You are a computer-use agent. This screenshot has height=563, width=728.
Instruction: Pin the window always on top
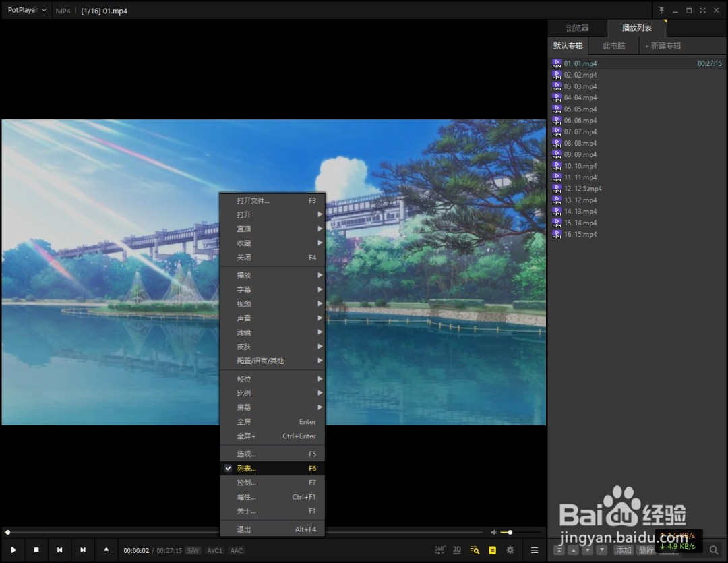[662, 10]
